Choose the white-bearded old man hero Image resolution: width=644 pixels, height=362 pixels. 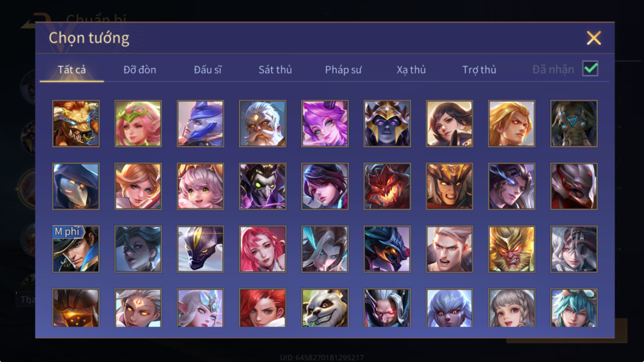(263, 123)
